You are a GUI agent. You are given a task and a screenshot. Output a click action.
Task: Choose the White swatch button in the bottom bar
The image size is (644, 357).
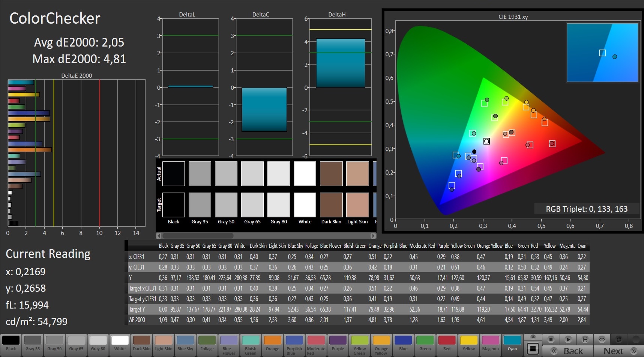coord(120,344)
